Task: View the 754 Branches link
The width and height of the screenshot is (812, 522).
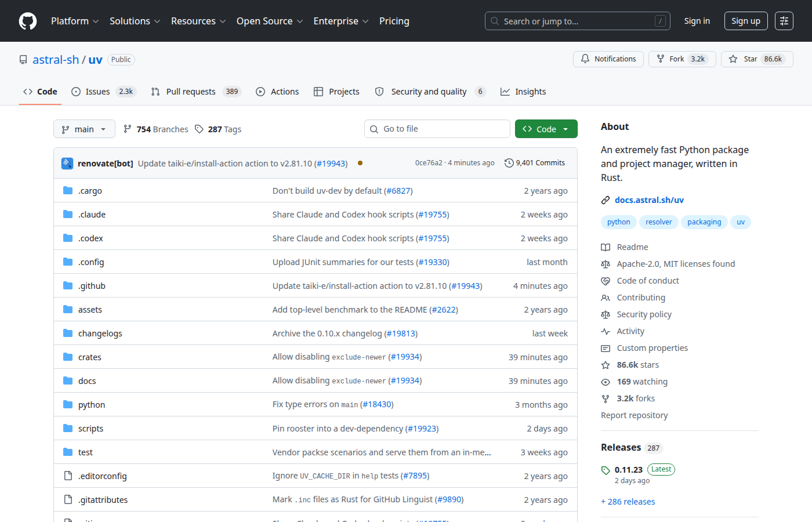Action: point(156,129)
